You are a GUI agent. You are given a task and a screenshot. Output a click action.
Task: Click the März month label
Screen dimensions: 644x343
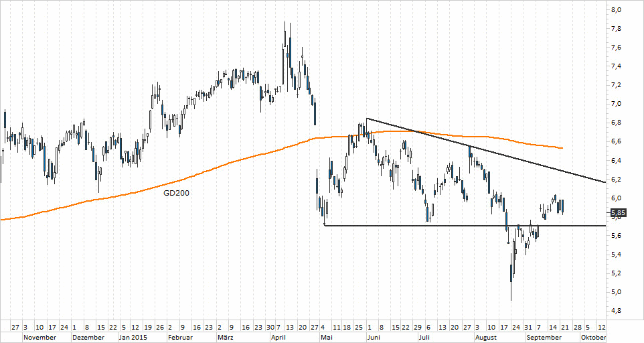click(x=226, y=338)
